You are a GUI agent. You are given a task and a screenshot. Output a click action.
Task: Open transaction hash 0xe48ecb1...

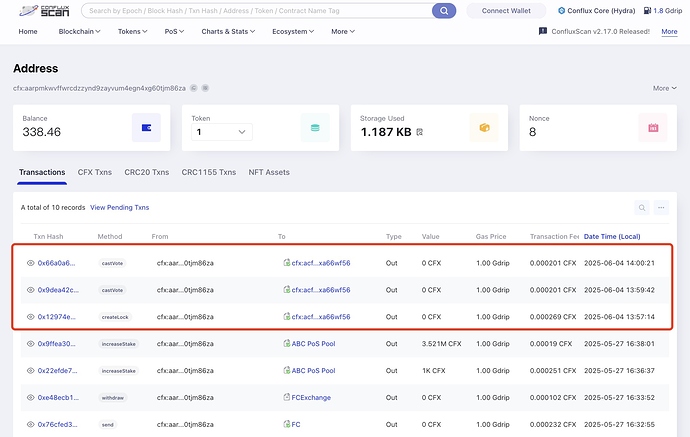[x=58, y=397]
